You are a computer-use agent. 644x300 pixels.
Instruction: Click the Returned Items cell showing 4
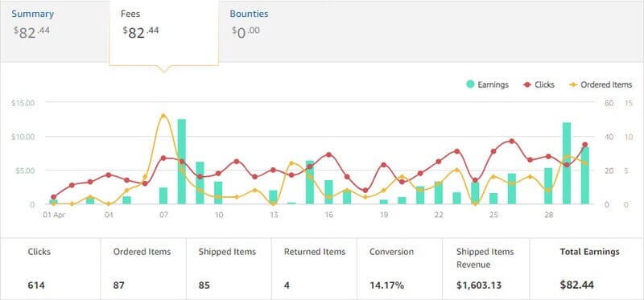click(314, 269)
